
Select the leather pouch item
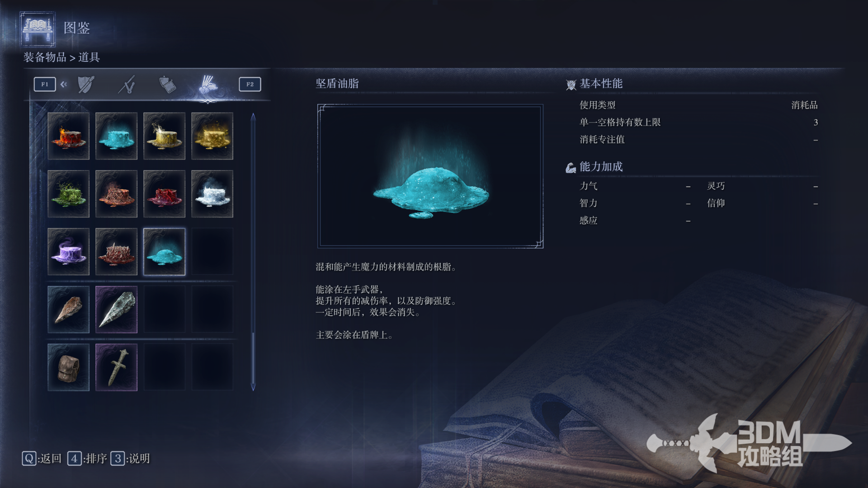(x=68, y=367)
